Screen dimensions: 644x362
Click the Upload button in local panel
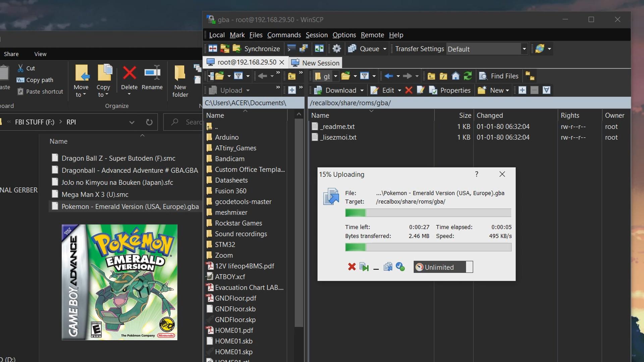(x=226, y=90)
